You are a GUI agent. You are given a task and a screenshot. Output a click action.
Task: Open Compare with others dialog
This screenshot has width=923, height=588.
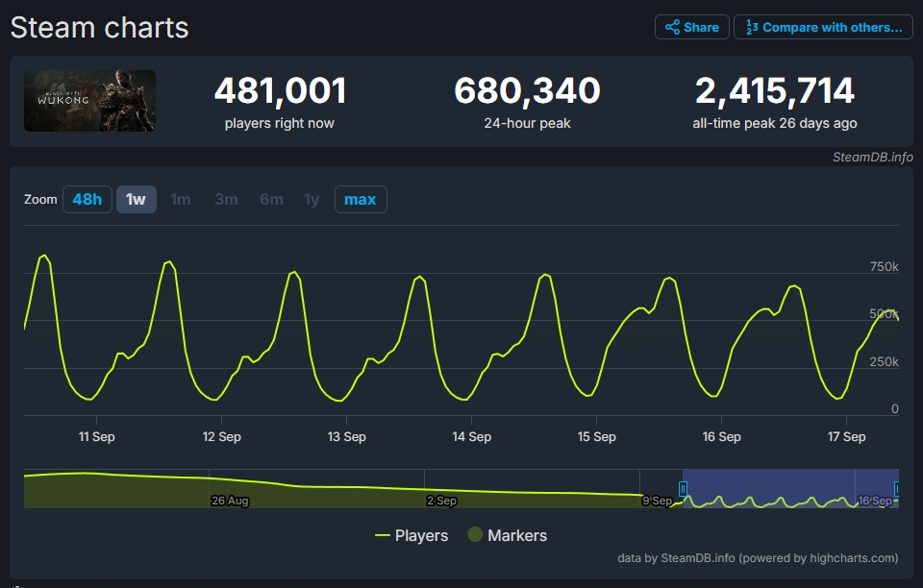pos(823,27)
